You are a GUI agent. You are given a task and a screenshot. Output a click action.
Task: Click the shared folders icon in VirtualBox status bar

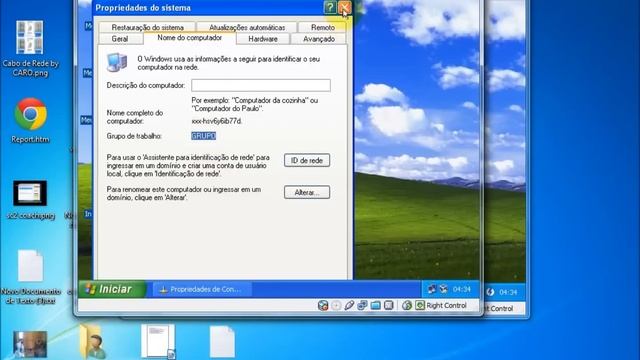click(376, 305)
